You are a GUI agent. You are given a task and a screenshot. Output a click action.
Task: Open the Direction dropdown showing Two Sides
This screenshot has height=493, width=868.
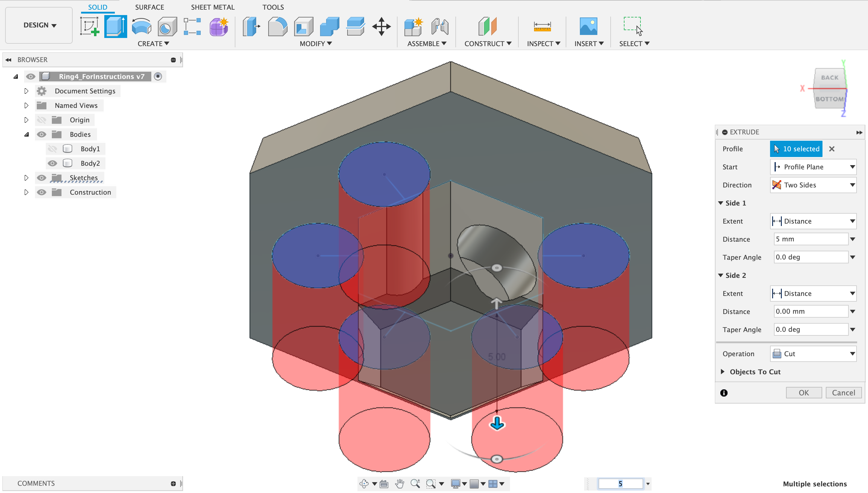[813, 185]
